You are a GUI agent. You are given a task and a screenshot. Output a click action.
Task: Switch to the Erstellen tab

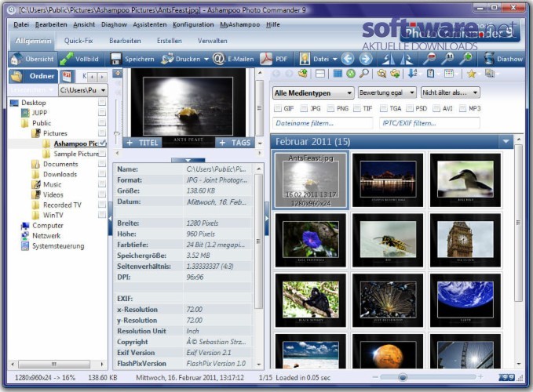(170, 41)
